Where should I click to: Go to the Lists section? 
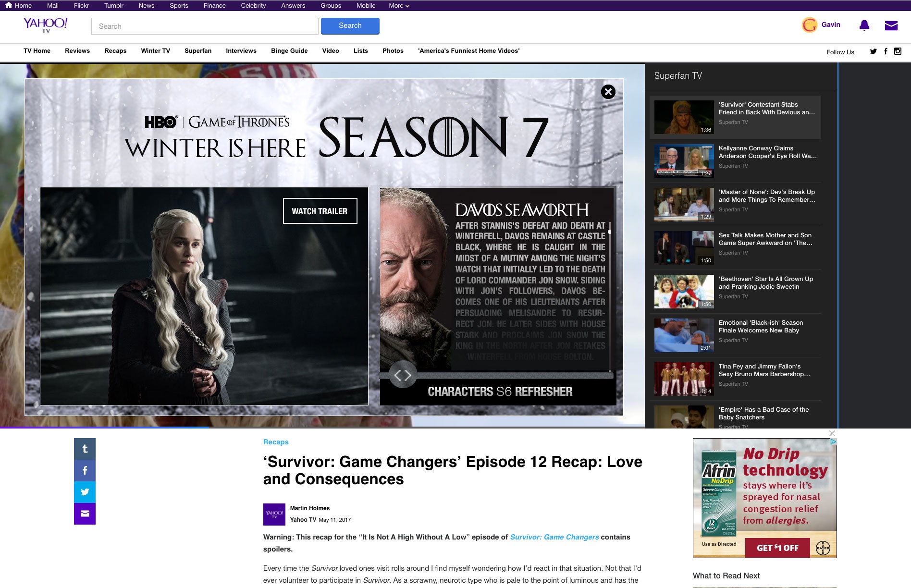[x=361, y=51]
